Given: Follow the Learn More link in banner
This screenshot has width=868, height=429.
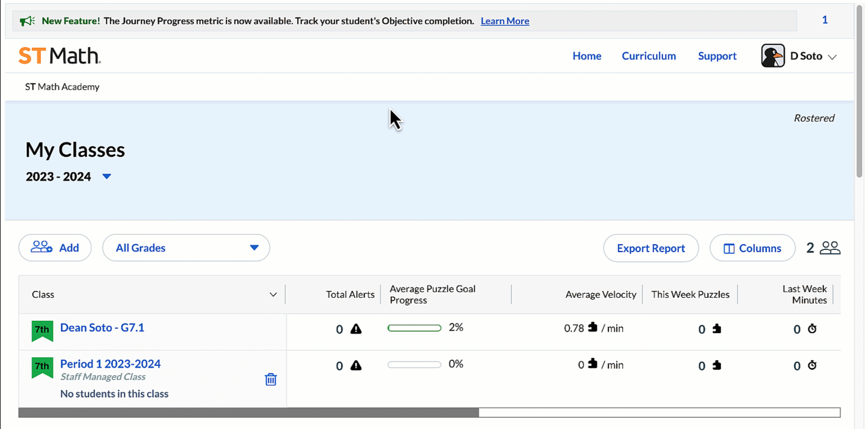Looking at the screenshot, I should (505, 21).
